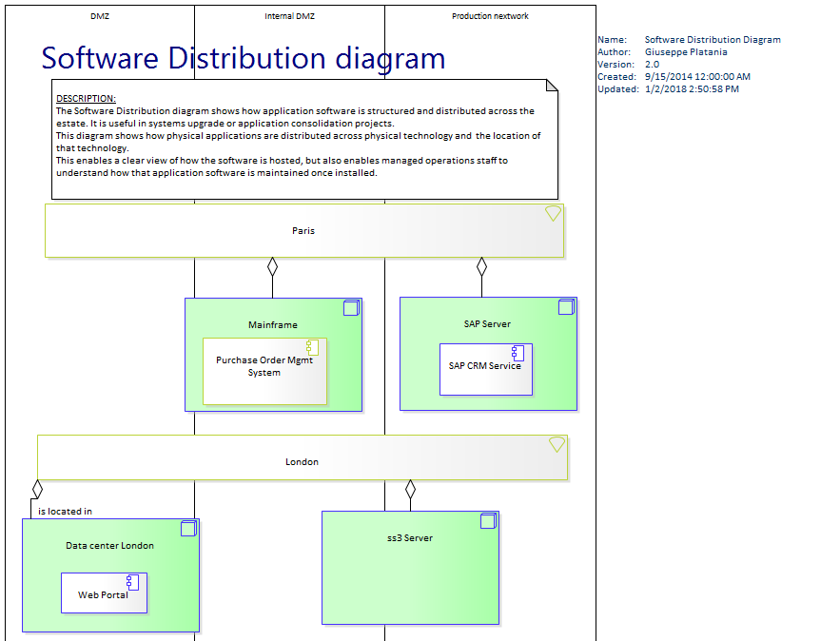Click the node icon on the Mainframe

pyautogui.click(x=350, y=308)
